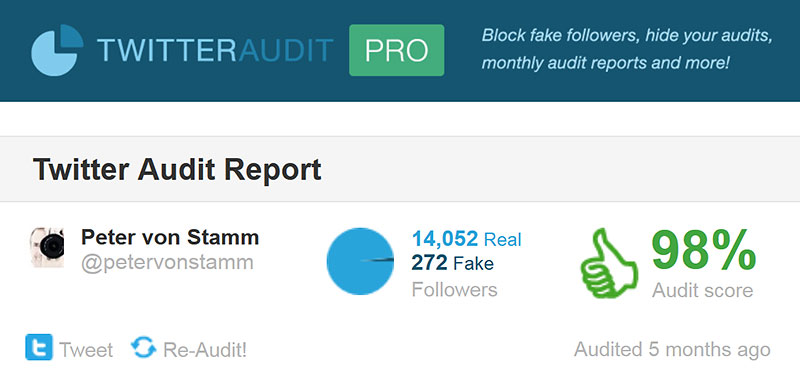
Task: Click the Audit score label
Action: (x=703, y=291)
